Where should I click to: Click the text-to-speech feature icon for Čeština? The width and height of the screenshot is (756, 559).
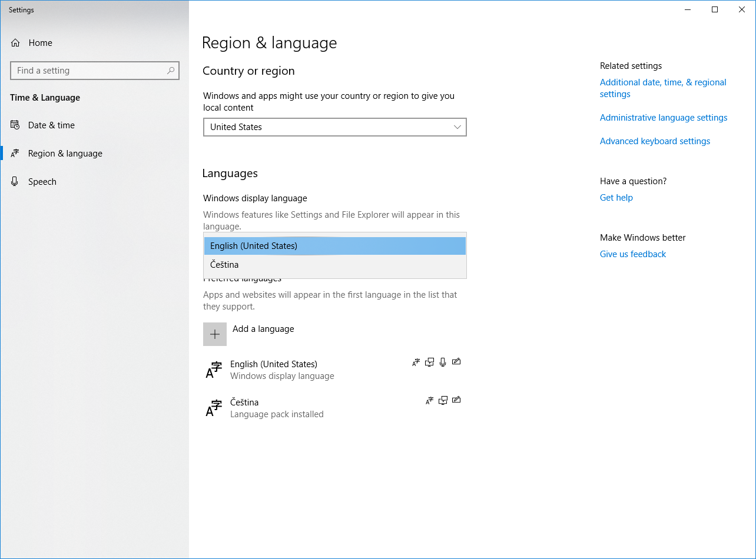pos(443,401)
